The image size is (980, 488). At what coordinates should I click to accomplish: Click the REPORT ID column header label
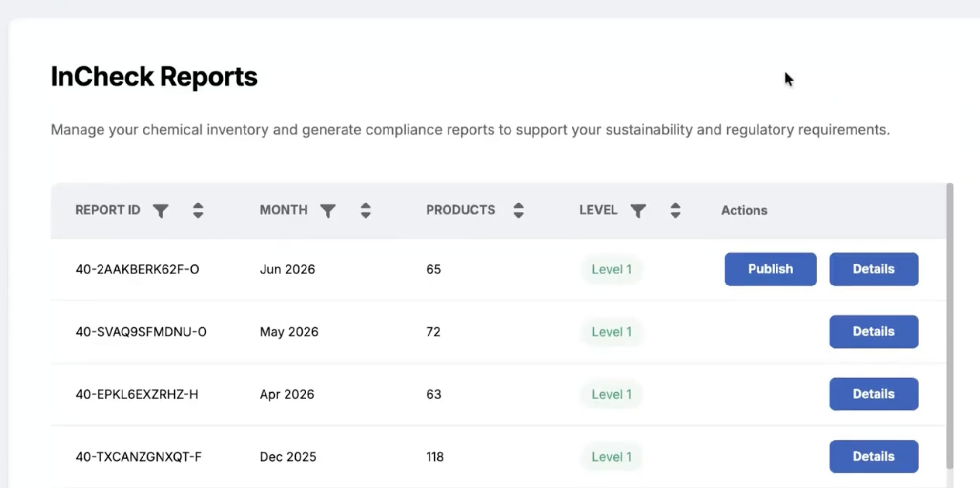[107, 210]
